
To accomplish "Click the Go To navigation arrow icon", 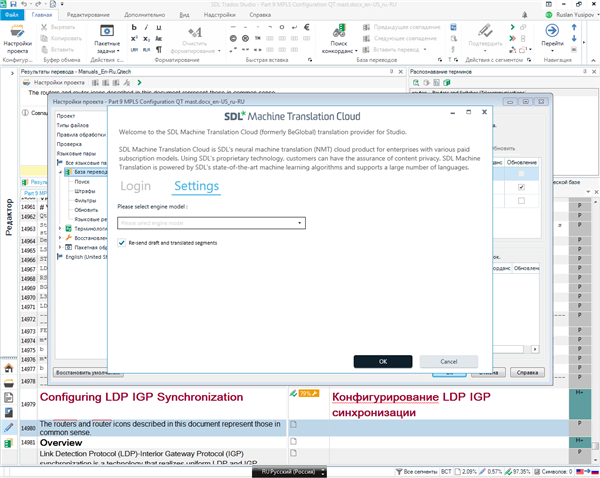I will [x=552, y=30].
